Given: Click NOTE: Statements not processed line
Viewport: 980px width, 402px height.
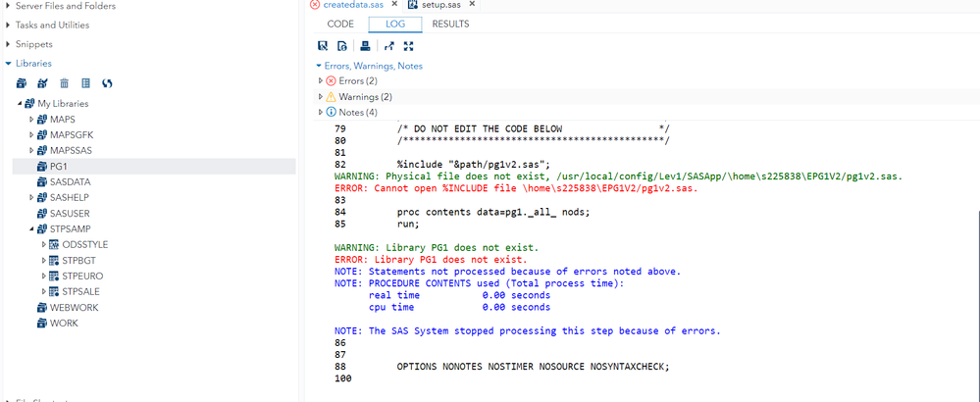Looking at the screenshot, I should tap(507, 272).
